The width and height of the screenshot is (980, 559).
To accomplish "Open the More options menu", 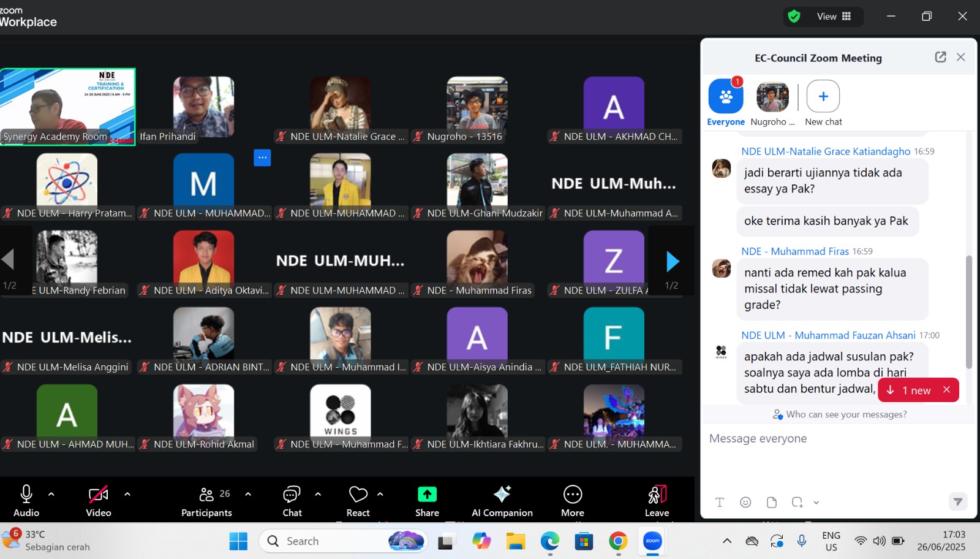I will [573, 494].
